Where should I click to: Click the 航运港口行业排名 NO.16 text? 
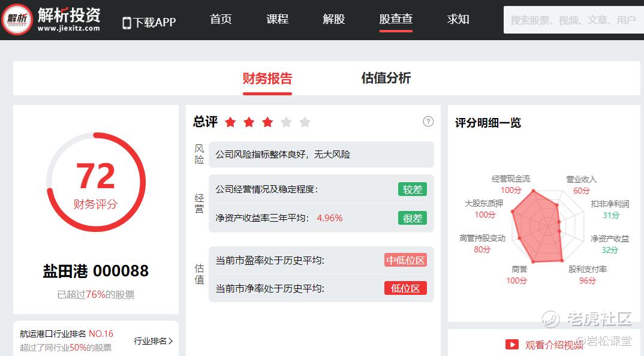coord(67,334)
